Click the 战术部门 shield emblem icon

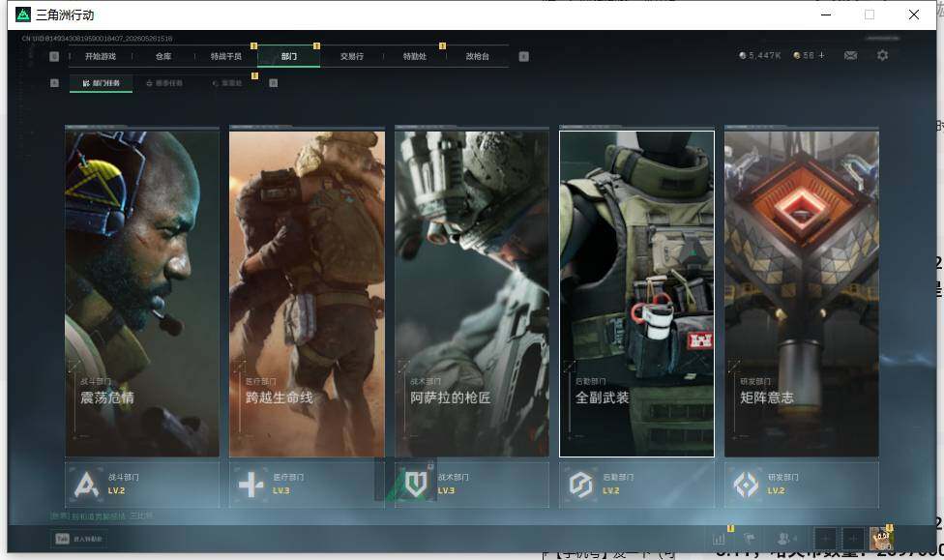pyautogui.click(x=416, y=485)
